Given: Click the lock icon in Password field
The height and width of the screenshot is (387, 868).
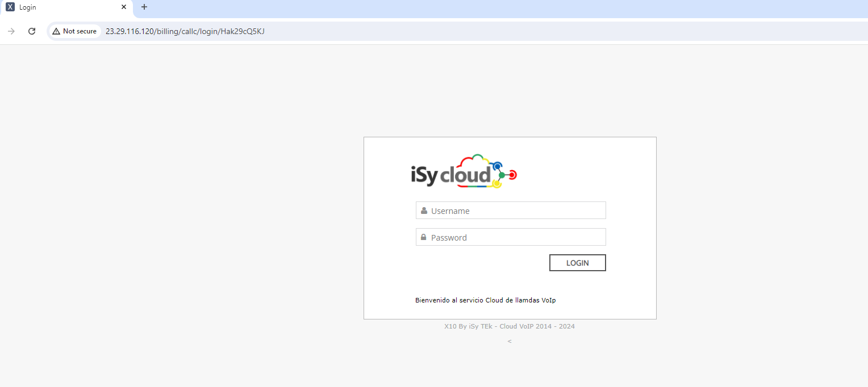Looking at the screenshot, I should 424,237.
